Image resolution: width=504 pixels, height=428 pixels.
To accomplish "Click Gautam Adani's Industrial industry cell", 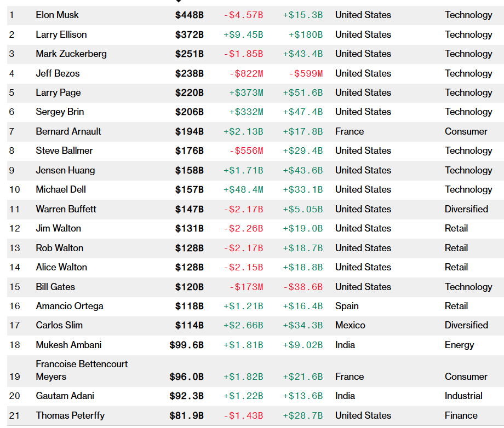I will pyautogui.click(x=463, y=396).
